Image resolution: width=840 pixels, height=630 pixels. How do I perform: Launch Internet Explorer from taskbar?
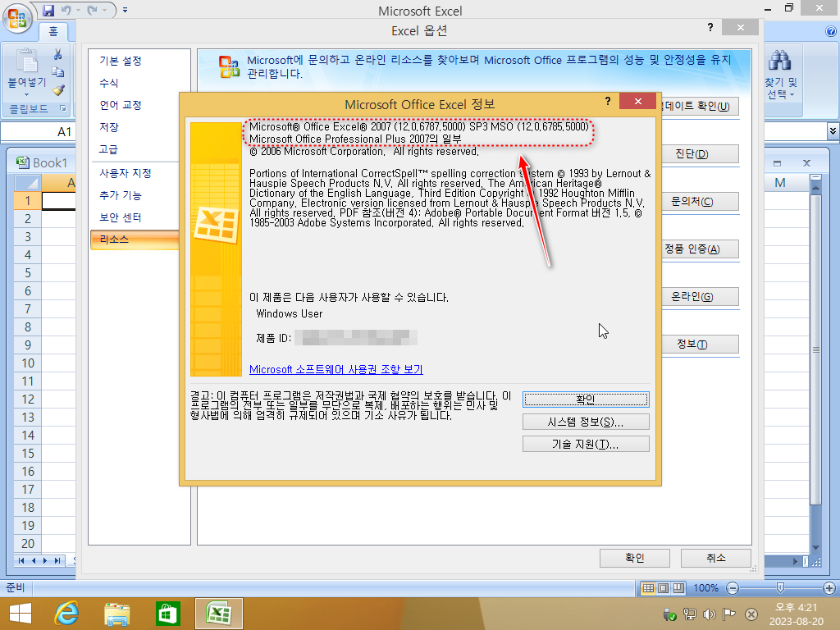(x=67, y=614)
